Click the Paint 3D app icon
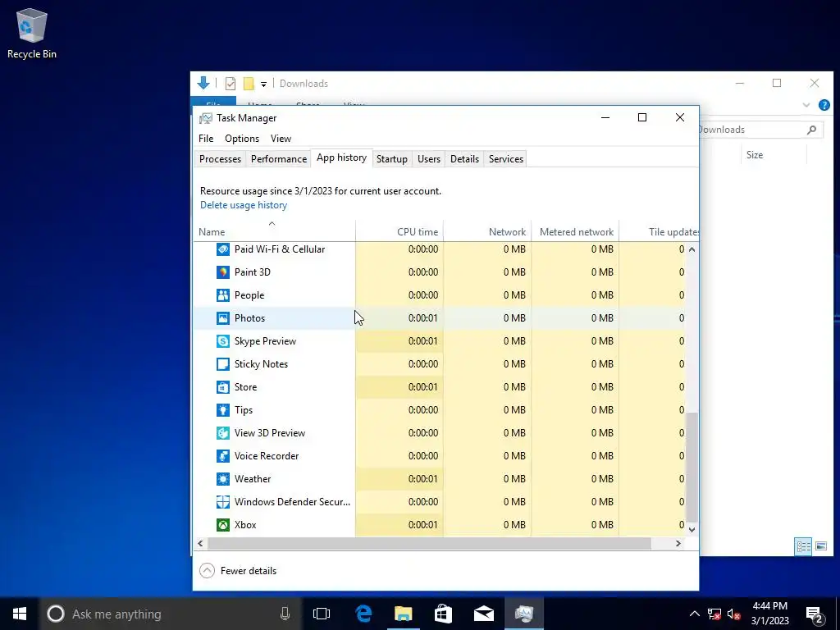 click(223, 272)
